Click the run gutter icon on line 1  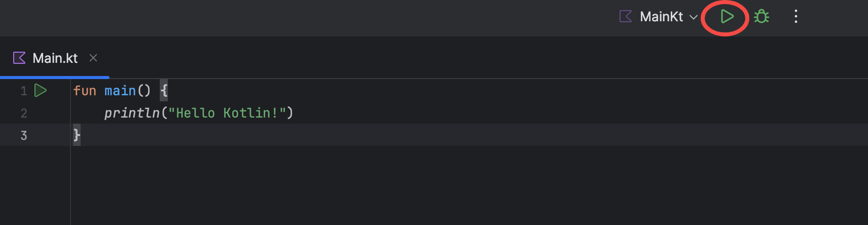[x=41, y=91]
